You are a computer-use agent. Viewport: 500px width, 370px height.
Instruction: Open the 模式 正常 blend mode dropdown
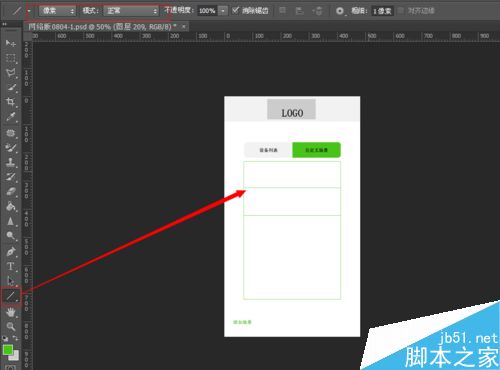pos(131,11)
